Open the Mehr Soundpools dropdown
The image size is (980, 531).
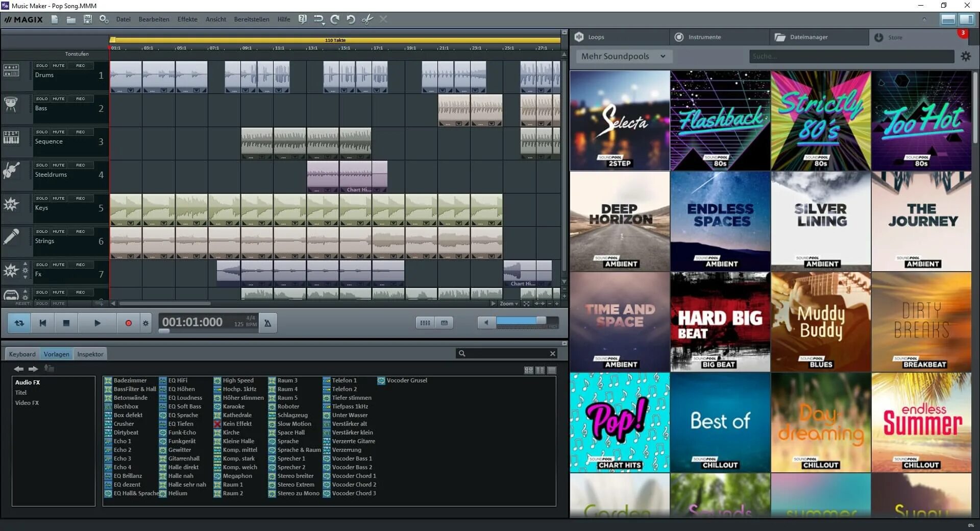pos(624,56)
